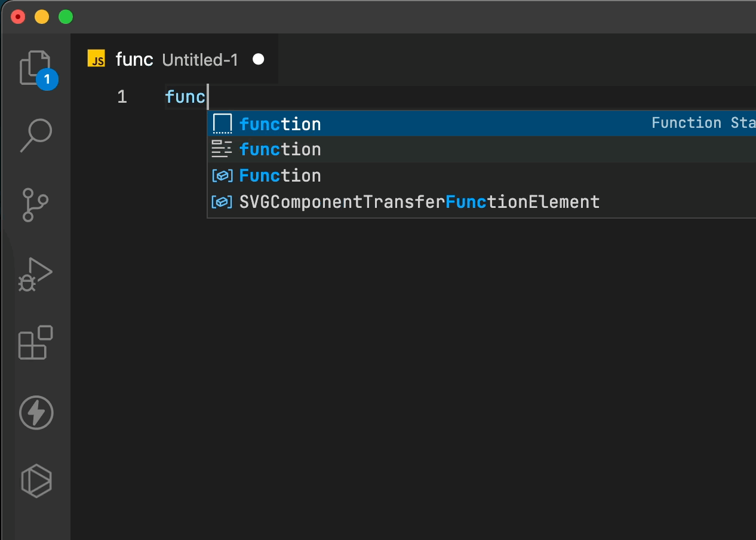Open the Explorer view in the activity bar
Screen dimensions: 756x540
pos(35,67)
